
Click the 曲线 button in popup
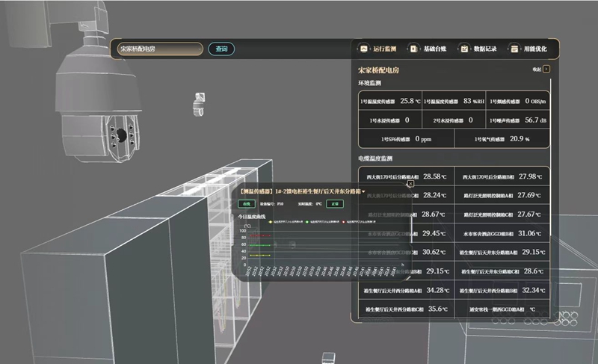[x=245, y=203]
